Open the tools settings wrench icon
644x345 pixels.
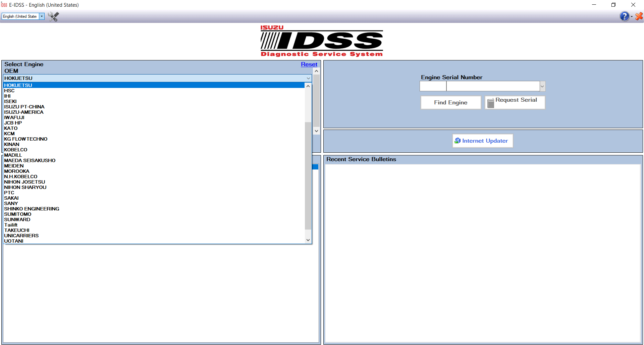[x=53, y=16]
